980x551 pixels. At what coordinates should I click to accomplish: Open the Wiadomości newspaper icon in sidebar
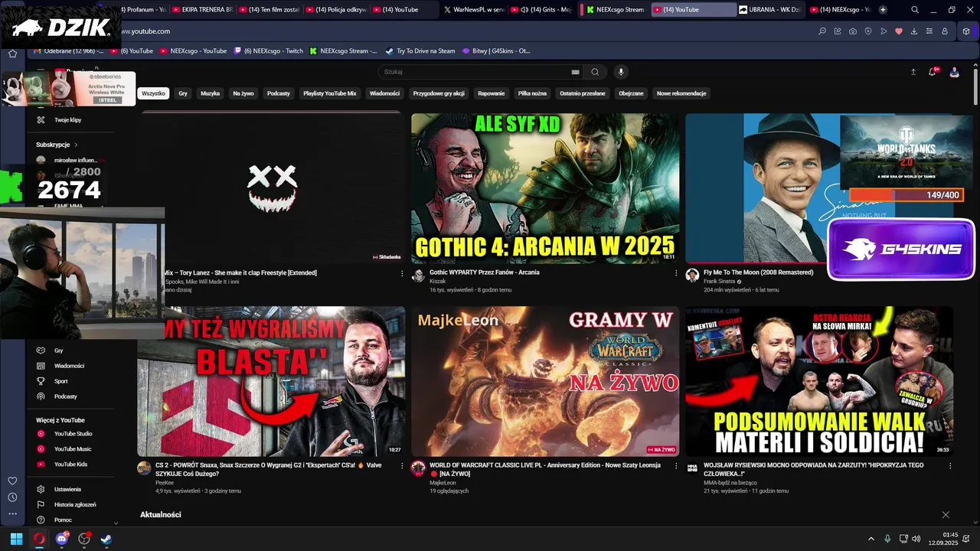point(41,366)
